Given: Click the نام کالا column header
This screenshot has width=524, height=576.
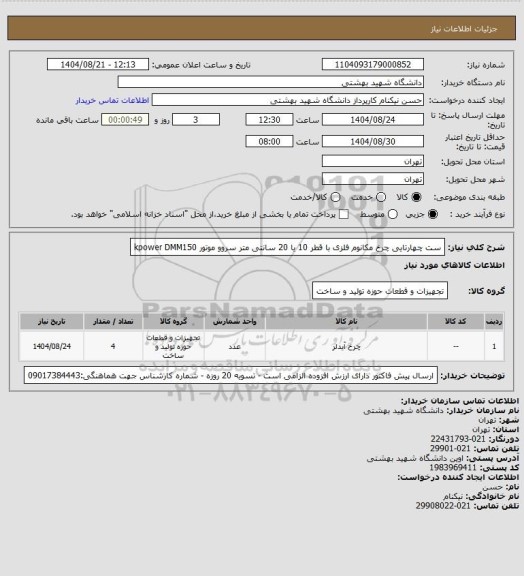Looking at the screenshot, I should pyautogui.click(x=346, y=321).
